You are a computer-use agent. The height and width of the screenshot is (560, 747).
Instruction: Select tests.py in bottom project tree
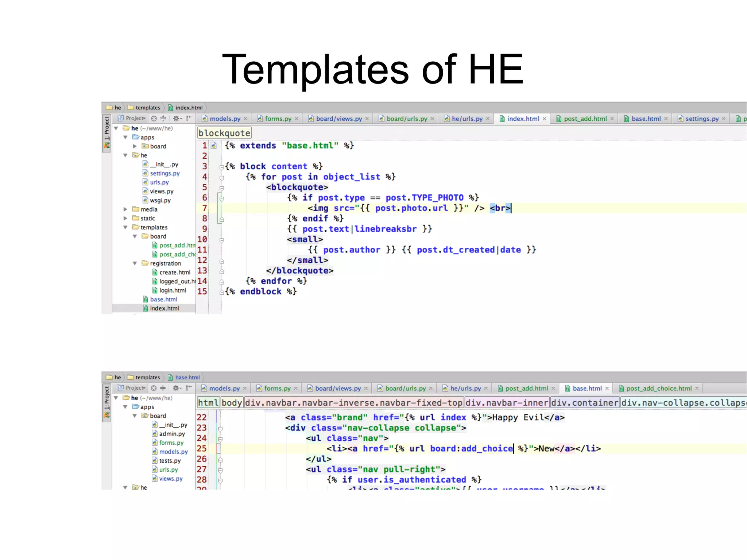tap(166, 461)
